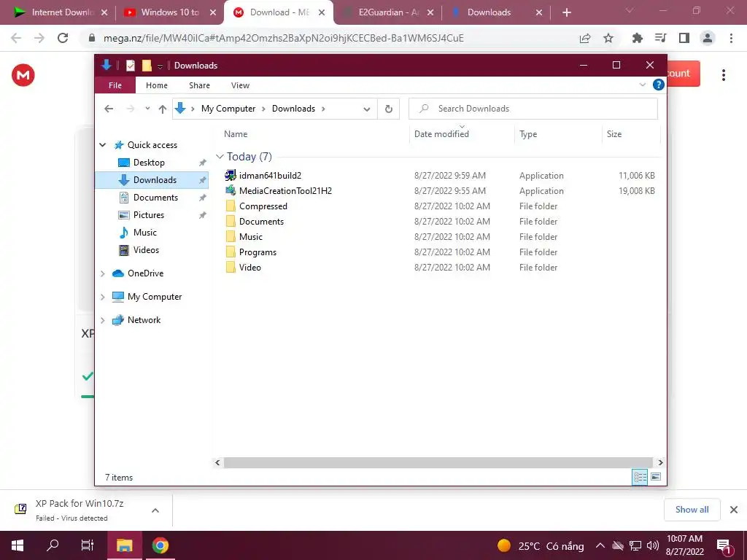Select Desktop in Quick access
The width and height of the screenshot is (747, 560).
(149, 163)
